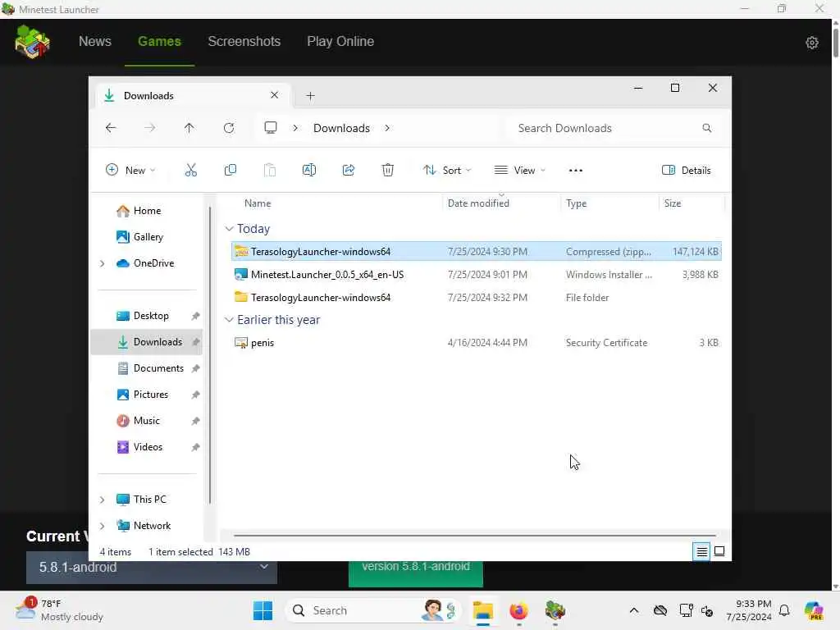Open the 5.8.1-android version dropdown
The height and width of the screenshot is (630, 840).
(152, 567)
